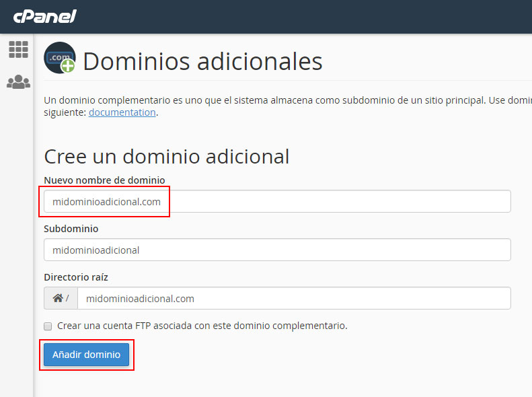
Task: Focus the Nuevo nombre de dominio field
Action: pos(276,201)
